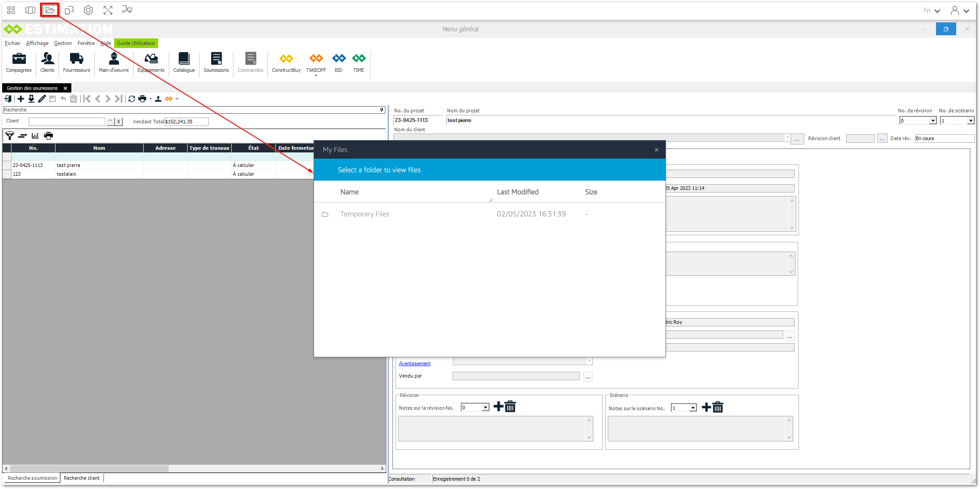Open the Fichier menu
Screen dimensions: 980x489
click(12, 43)
